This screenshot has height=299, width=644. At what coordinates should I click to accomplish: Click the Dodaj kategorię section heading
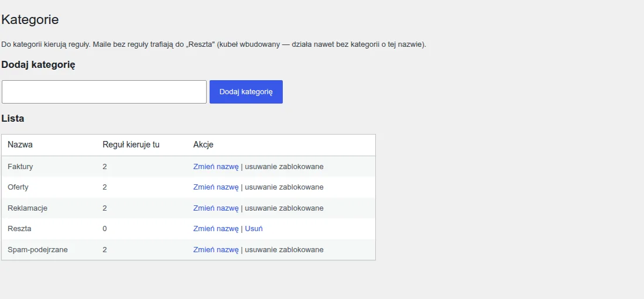pyautogui.click(x=38, y=64)
